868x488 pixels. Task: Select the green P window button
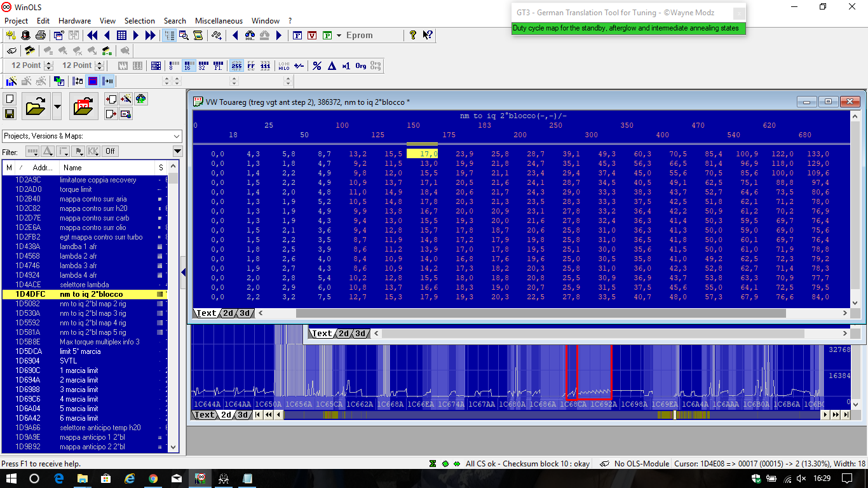click(327, 35)
